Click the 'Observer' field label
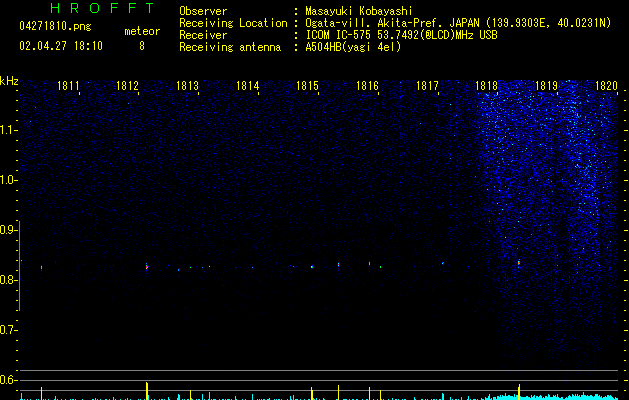The image size is (629, 400). (203, 11)
